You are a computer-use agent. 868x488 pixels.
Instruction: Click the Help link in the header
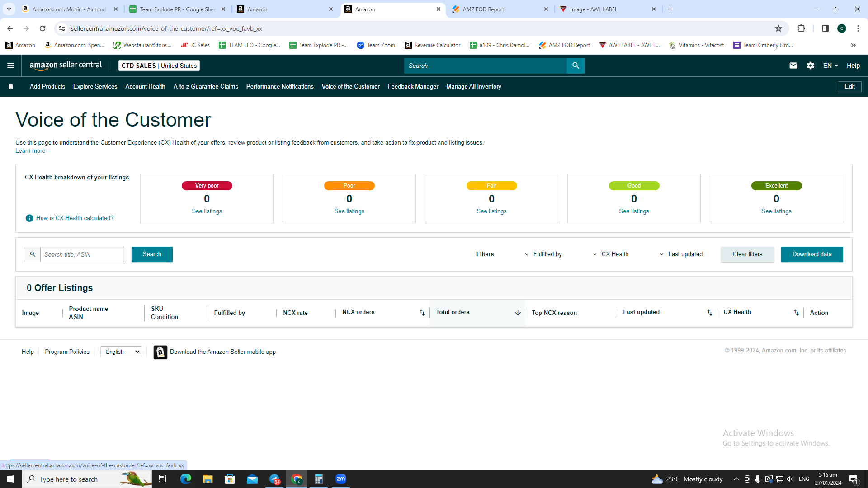point(853,66)
